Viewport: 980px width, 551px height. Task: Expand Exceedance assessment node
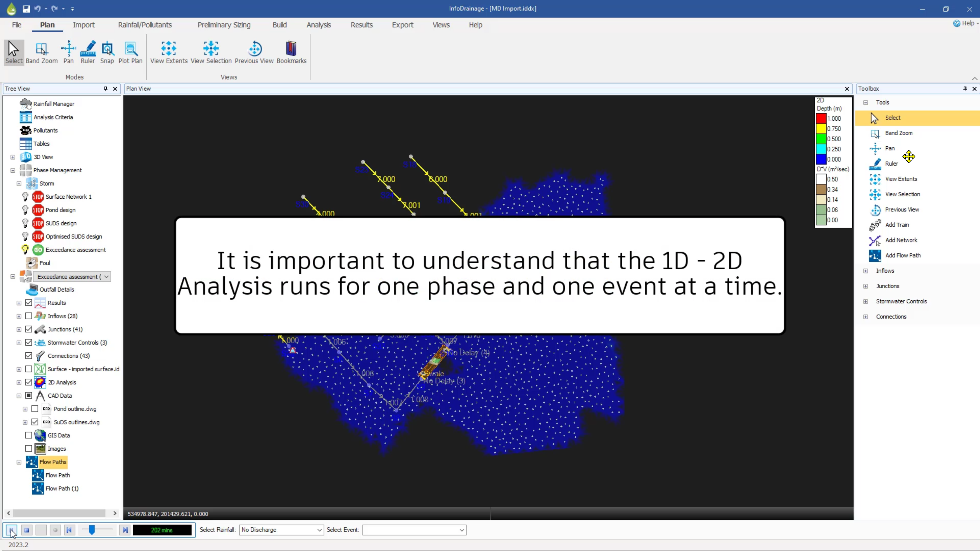pyautogui.click(x=12, y=277)
